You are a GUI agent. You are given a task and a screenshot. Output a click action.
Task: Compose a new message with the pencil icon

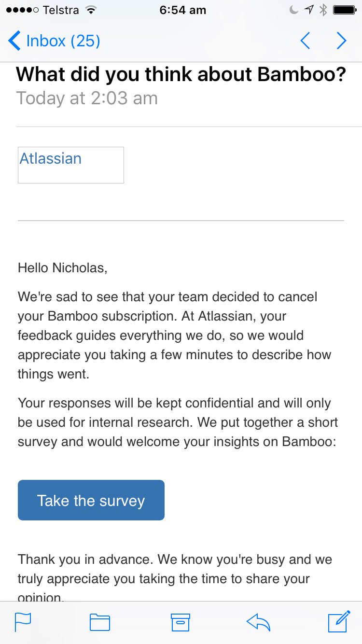point(339,621)
